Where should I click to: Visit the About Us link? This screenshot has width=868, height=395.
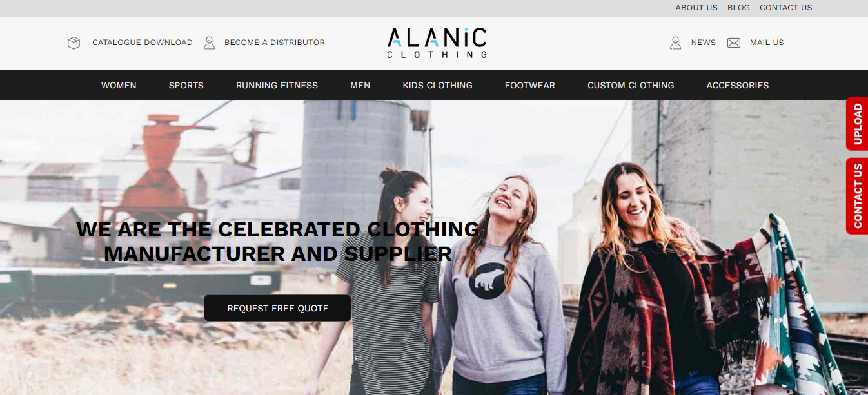point(696,8)
